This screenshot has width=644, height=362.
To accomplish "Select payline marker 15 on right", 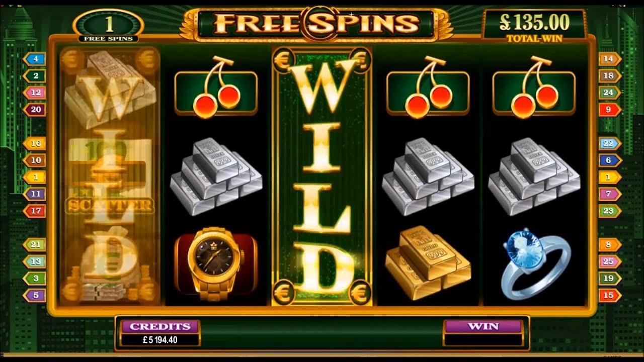I will click(609, 295).
